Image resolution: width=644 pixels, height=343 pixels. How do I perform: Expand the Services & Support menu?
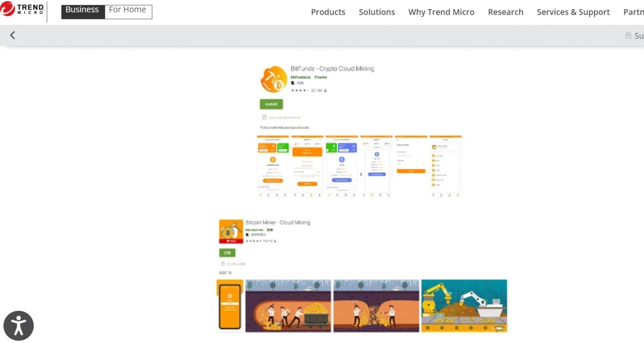click(x=573, y=12)
